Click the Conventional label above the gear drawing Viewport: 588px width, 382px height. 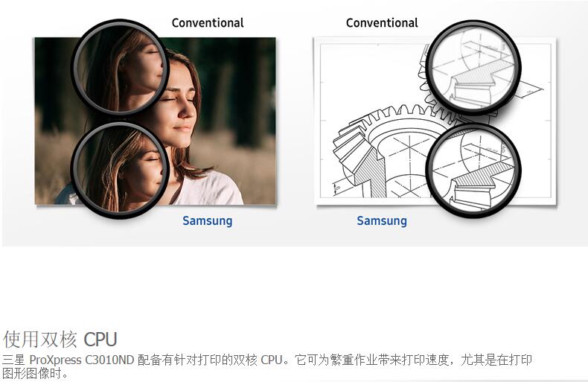382,23
